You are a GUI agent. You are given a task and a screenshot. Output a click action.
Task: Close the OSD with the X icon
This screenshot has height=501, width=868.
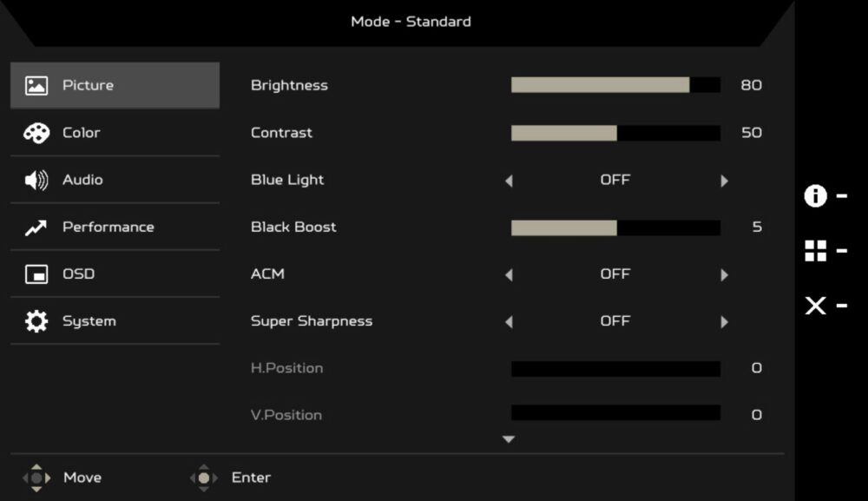pos(815,306)
